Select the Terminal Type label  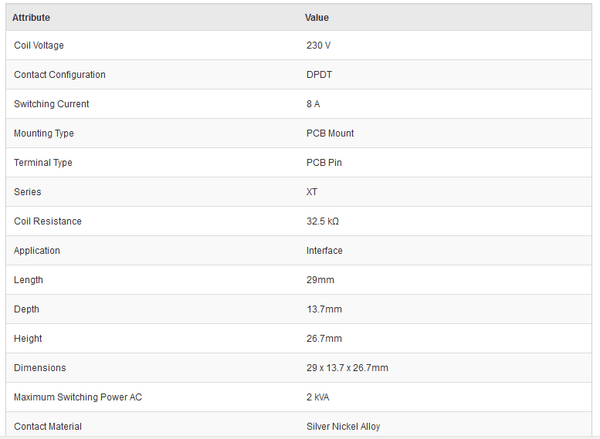click(43, 162)
